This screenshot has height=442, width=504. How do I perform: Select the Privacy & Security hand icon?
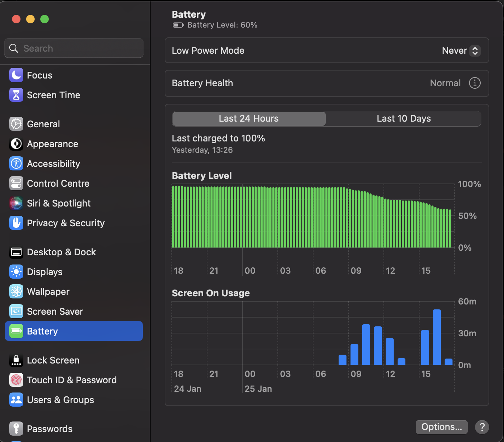pyautogui.click(x=16, y=223)
